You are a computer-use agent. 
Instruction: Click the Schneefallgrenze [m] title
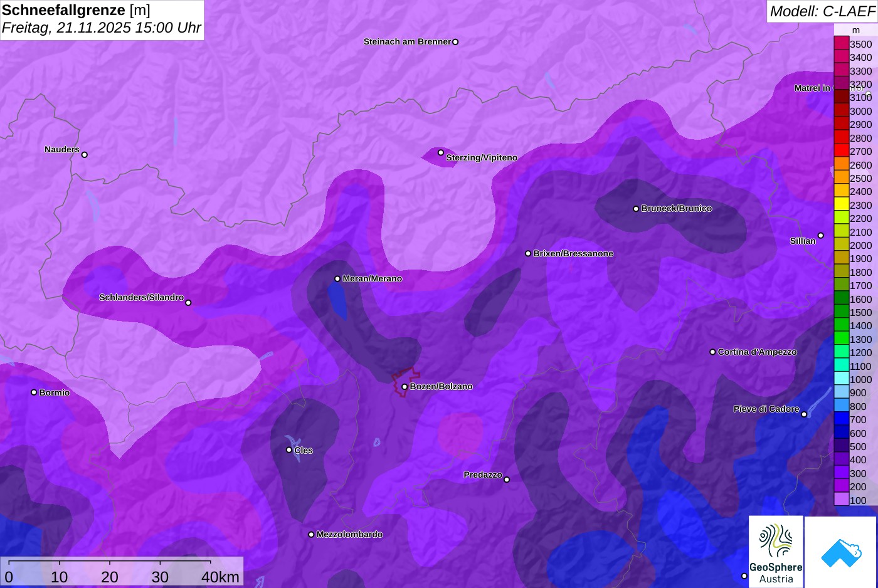76,10
